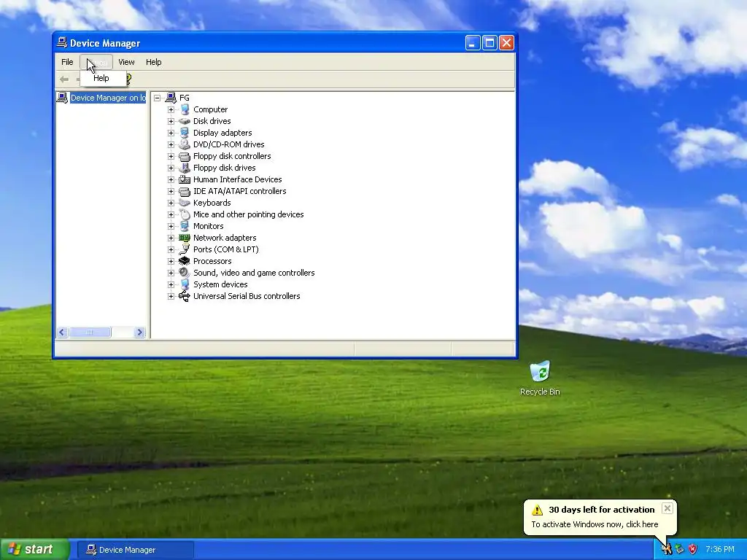Click the Monitors category icon
Image resolution: width=747 pixels, height=560 pixels.
point(185,226)
